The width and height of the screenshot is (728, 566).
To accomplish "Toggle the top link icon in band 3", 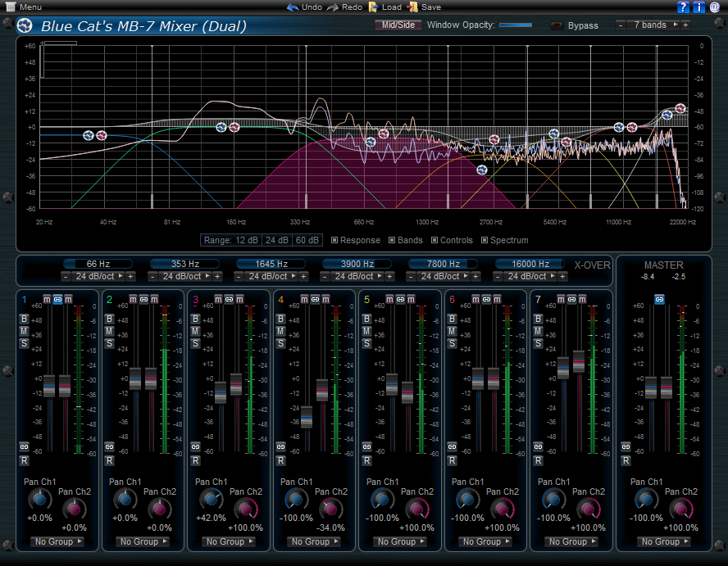I will [x=230, y=300].
